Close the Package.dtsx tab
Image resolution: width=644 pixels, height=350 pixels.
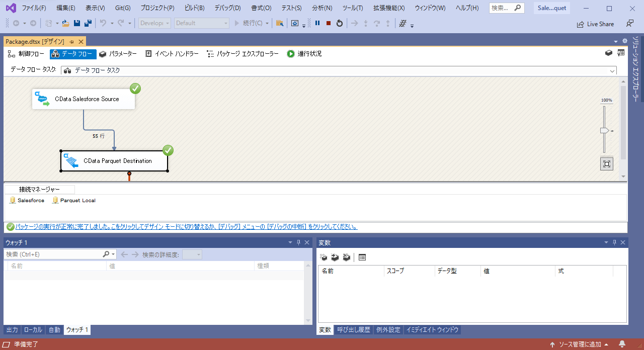coord(80,42)
